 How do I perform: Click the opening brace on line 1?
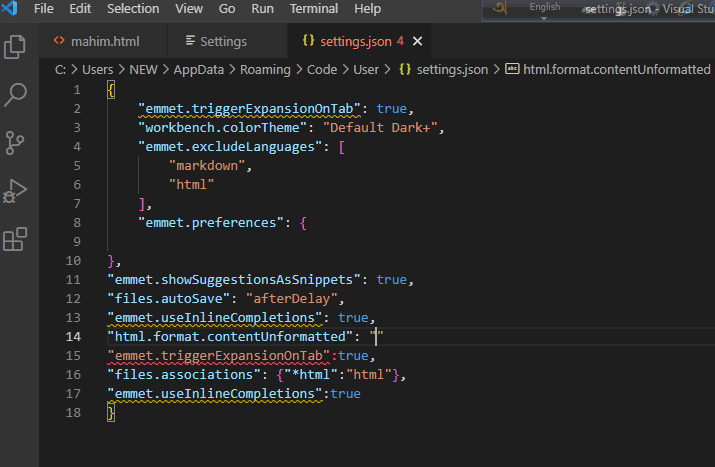(111, 90)
